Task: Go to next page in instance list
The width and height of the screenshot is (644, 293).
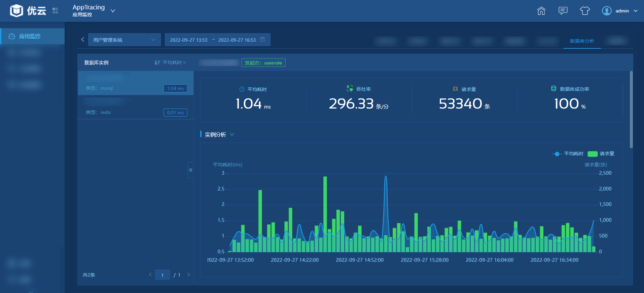Action: point(188,275)
